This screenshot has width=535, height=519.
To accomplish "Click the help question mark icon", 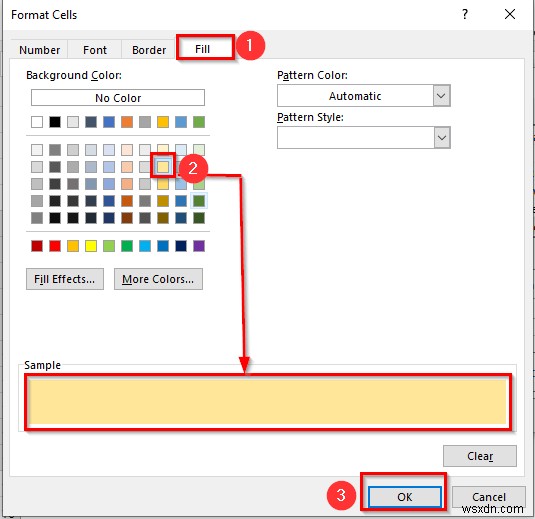I will click(465, 14).
